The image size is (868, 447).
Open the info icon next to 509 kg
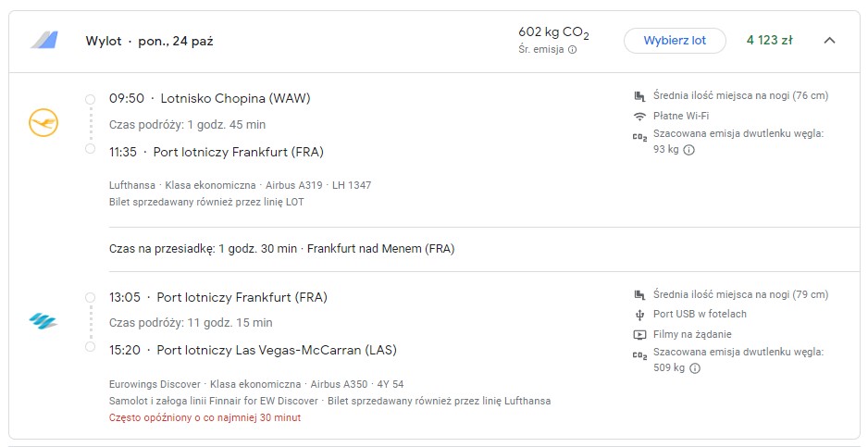(695, 368)
